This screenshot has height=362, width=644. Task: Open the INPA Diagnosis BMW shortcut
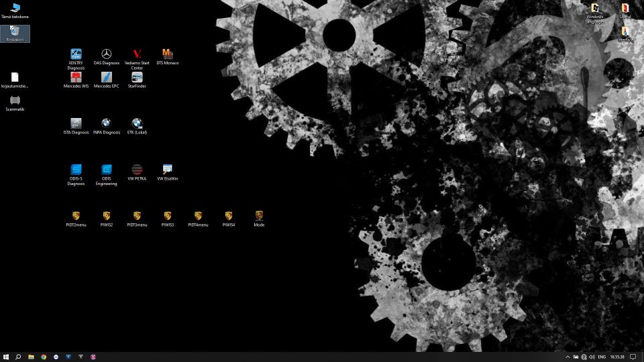(x=107, y=126)
